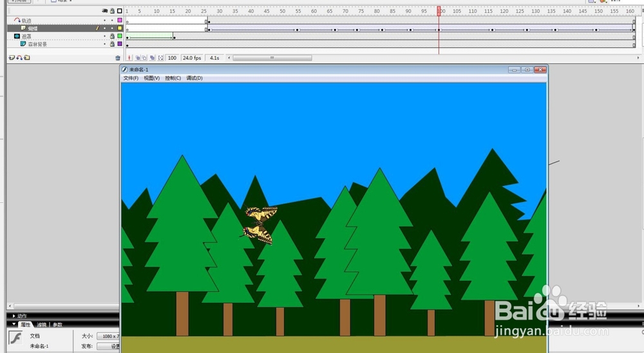Click the motion guide icon of 轨迹 layer

17,20
